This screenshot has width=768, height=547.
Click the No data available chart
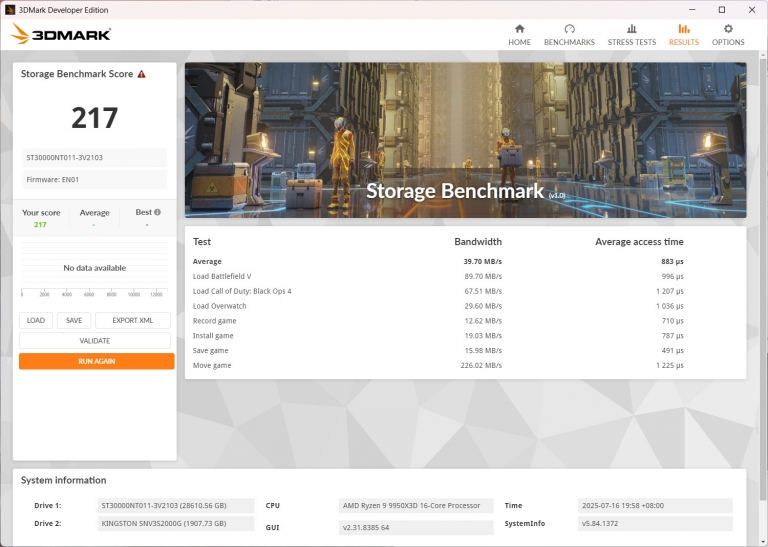click(95, 268)
